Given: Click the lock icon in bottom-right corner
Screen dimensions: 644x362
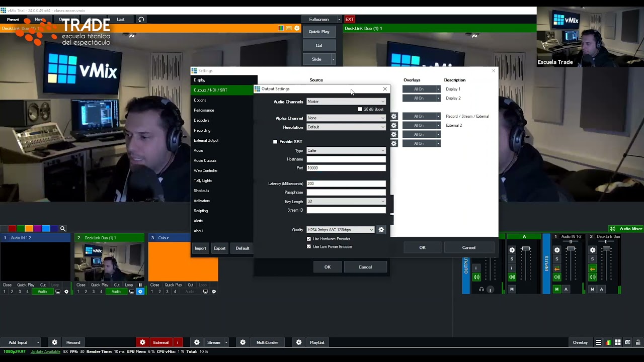Looking at the screenshot, I should [x=637, y=342].
